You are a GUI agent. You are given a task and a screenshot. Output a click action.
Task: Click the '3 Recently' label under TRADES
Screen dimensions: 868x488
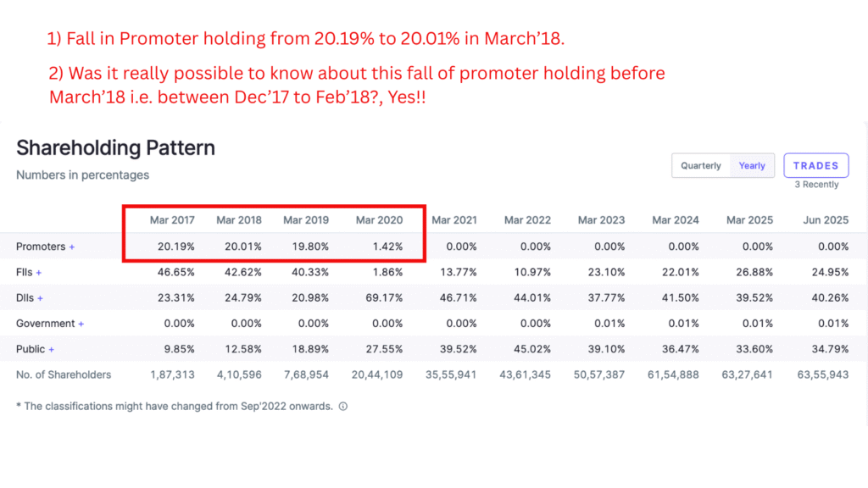coord(815,184)
